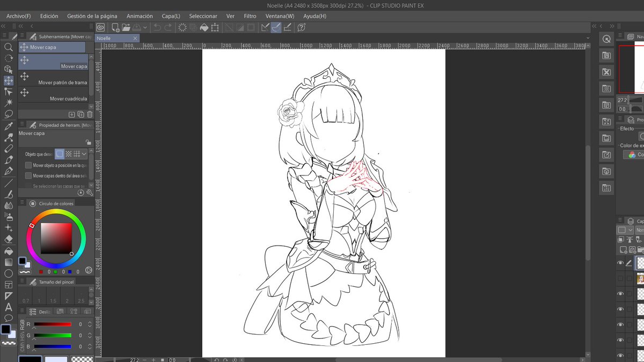Pick brush size 1.5 preset
Viewport: 644px width, 362px height.
(53, 295)
